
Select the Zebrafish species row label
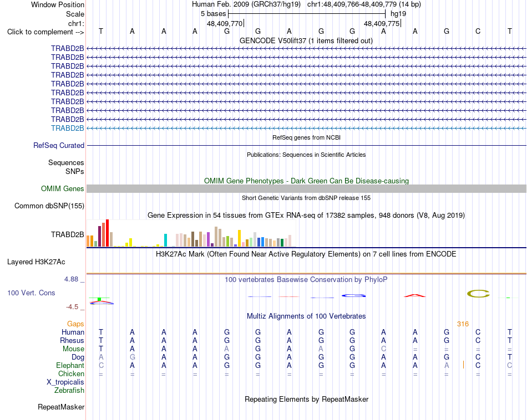coord(69,390)
